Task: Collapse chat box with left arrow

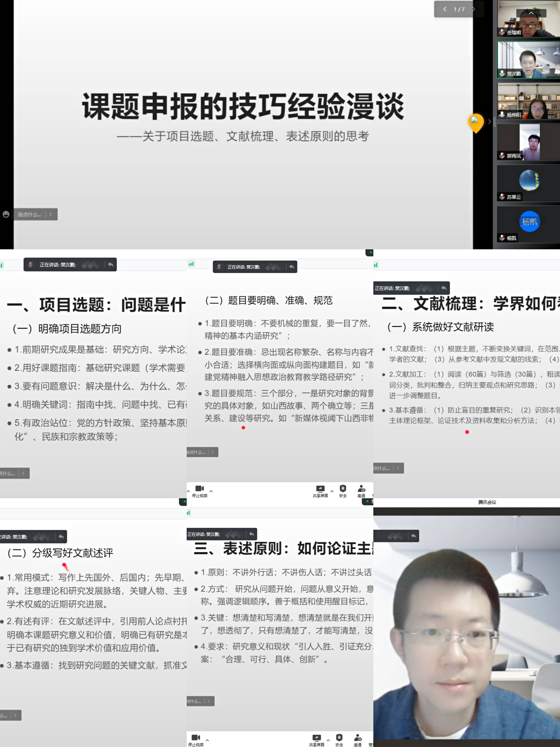Action: 51,214
